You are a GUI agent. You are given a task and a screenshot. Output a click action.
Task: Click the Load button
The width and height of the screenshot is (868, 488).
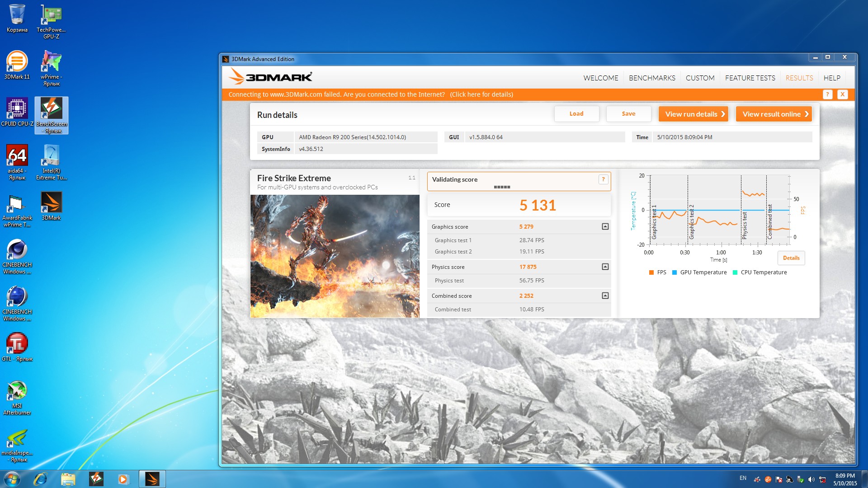[576, 114]
